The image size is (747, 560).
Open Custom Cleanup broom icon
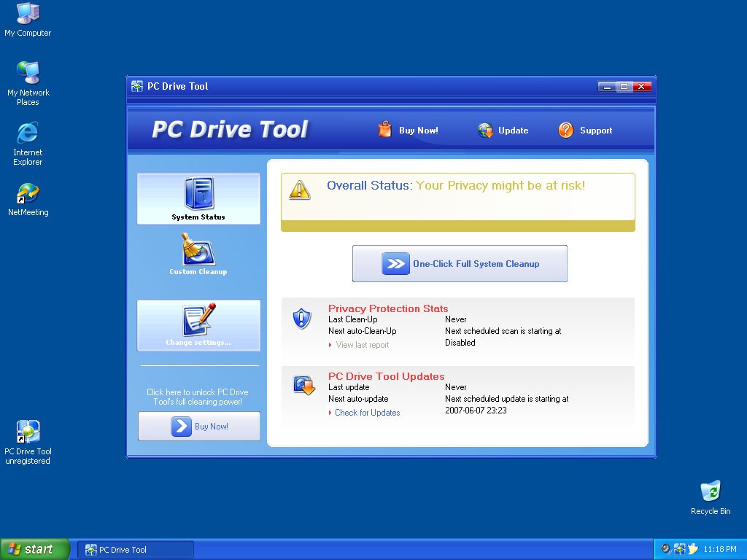198,250
